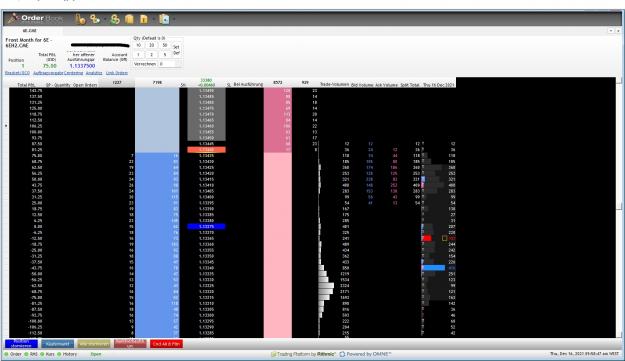Click the Order status indicator

point(13,354)
